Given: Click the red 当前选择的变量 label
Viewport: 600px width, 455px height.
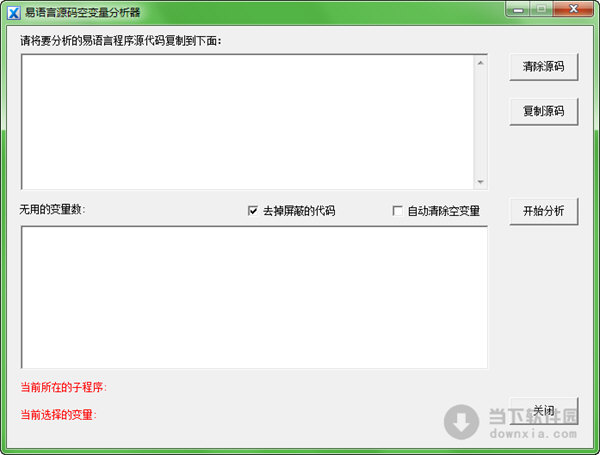Looking at the screenshot, I should (x=58, y=414).
